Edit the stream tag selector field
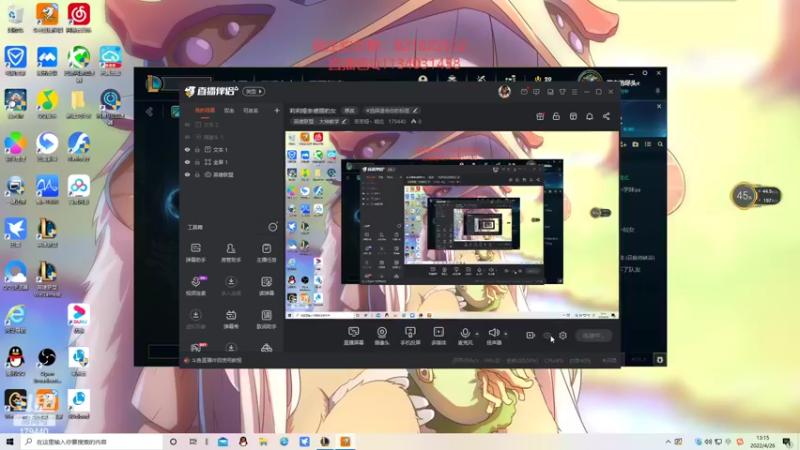The image size is (800, 450). [x=391, y=111]
